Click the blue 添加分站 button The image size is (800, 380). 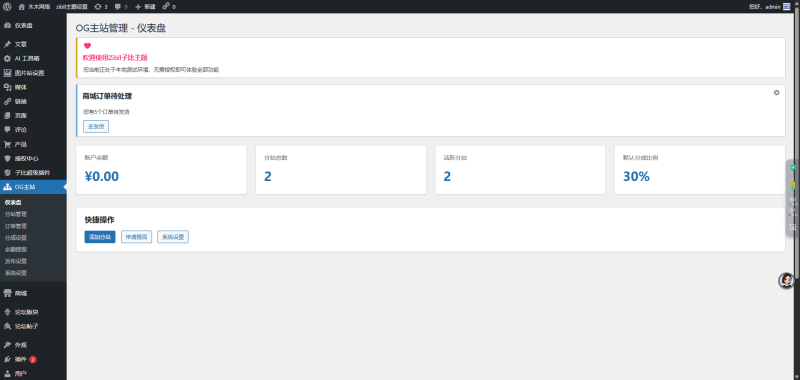[x=100, y=237]
